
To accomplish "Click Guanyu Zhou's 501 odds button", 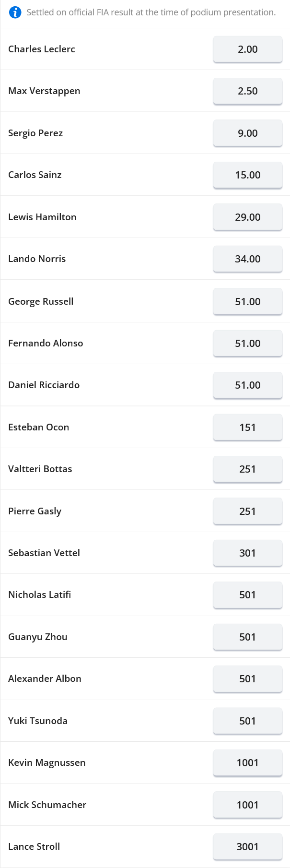I will (x=247, y=637).
